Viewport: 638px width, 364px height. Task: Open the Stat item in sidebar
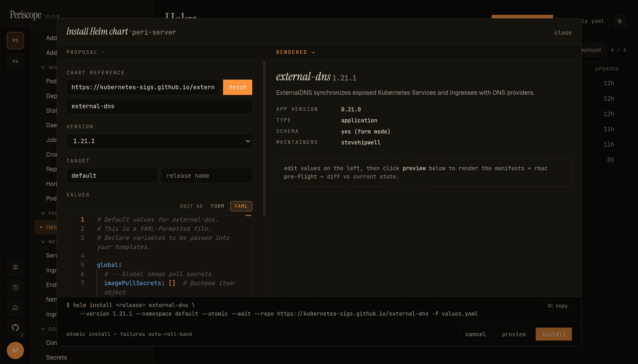tap(51, 111)
